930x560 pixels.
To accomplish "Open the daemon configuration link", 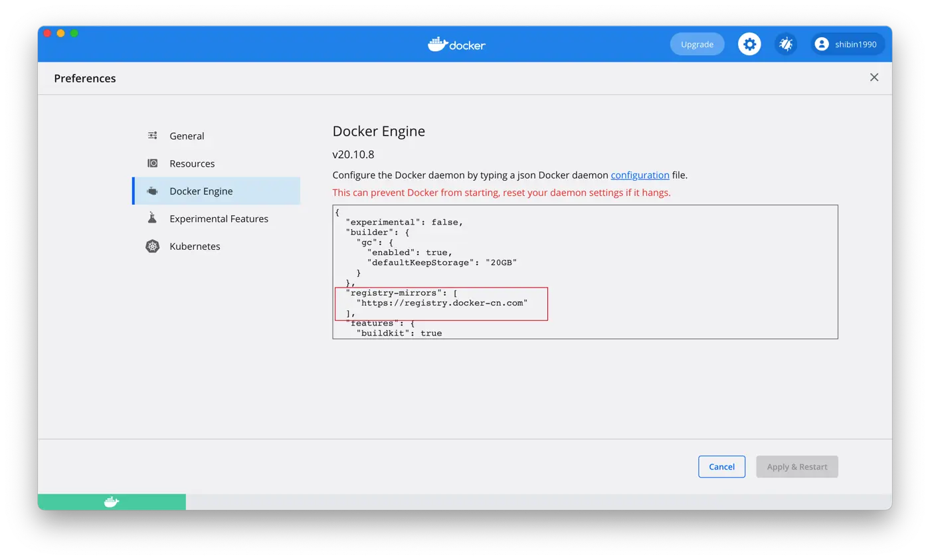I will pos(640,175).
